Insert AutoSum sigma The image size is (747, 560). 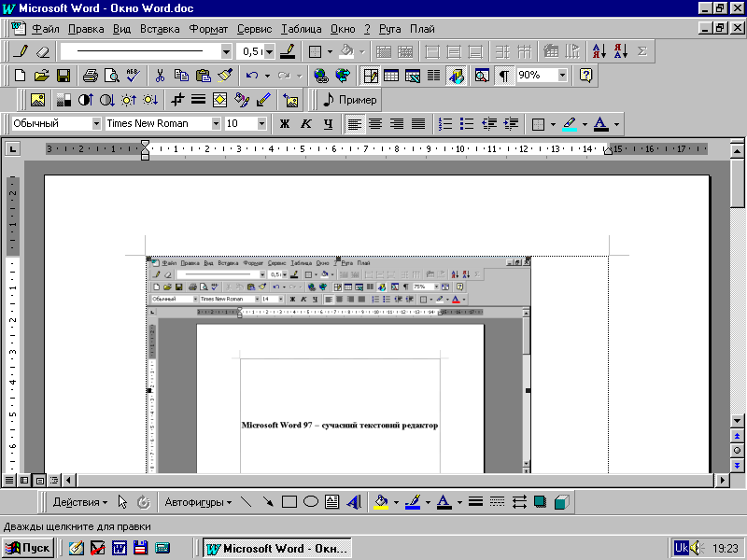[642, 51]
